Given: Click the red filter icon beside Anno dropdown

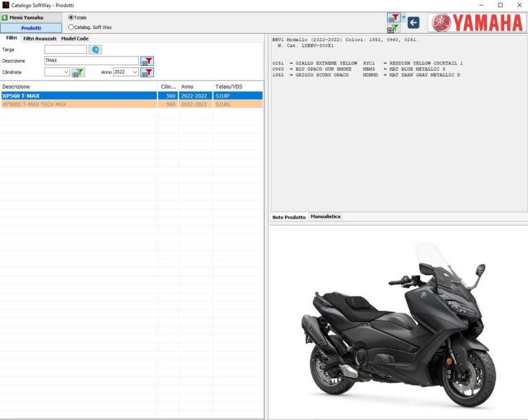Looking at the screenshot, I should point(147,72).
